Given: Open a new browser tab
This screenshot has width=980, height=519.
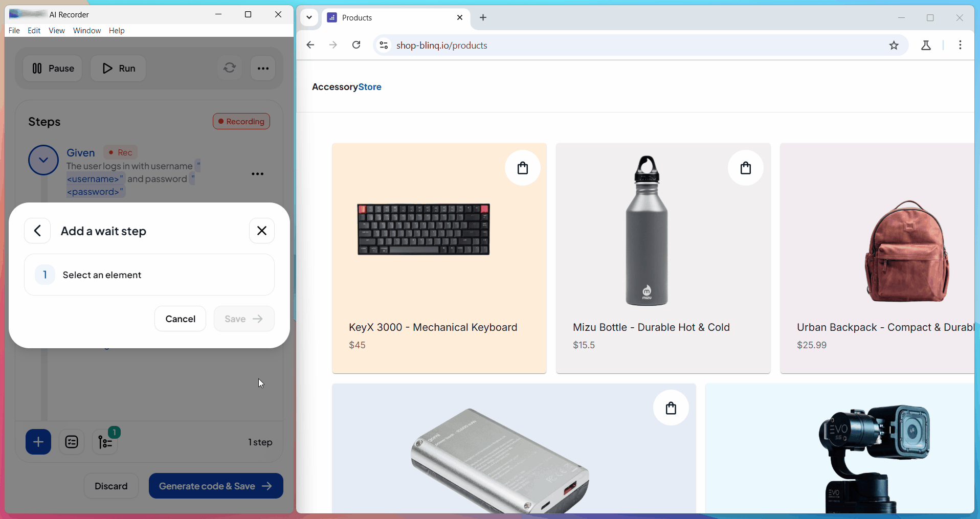Looking at the screenshot, I should coord(483,17).
